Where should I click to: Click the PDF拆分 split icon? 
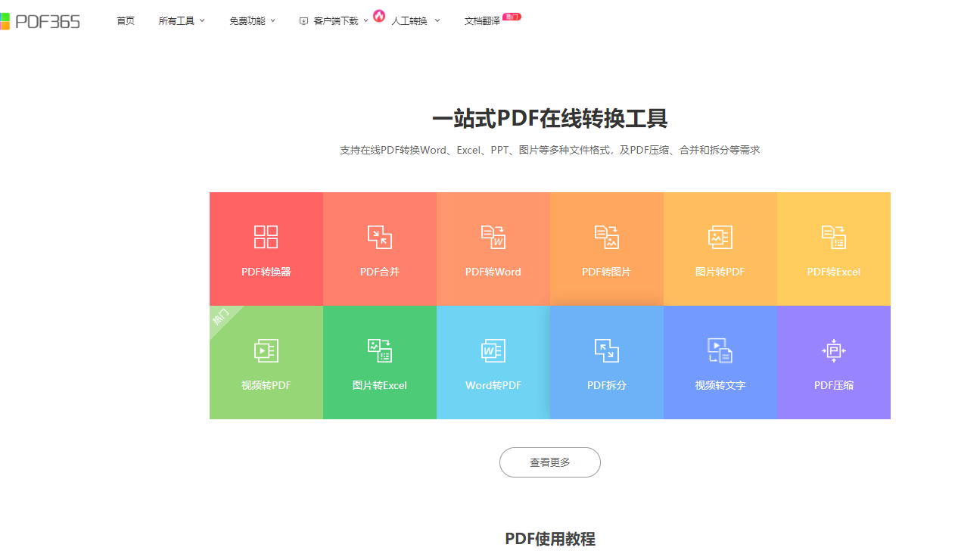[x=607, y=350]
